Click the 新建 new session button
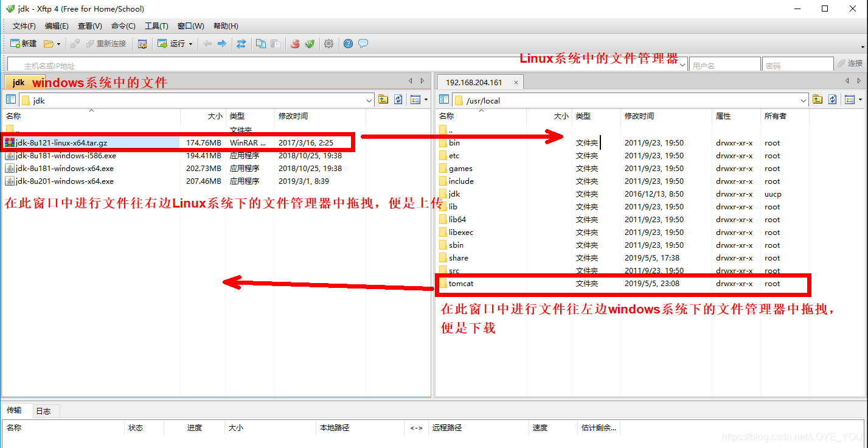This screenshot has width=868, height=448. (24, 44)
